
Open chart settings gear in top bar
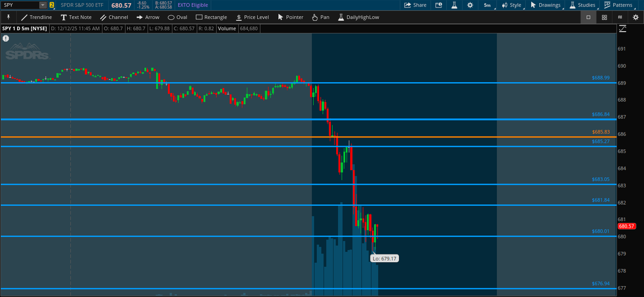point(470,5)
